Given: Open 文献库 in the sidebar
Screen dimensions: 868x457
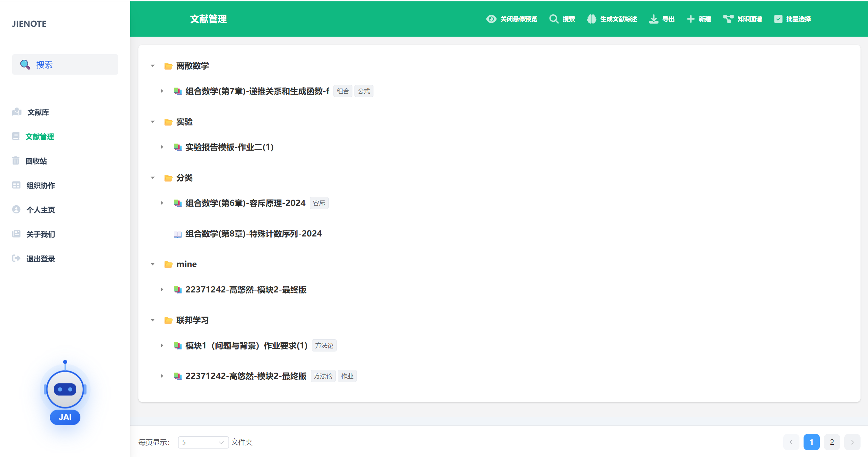Looking at the screenshot, I should click(x=38, y=112).
